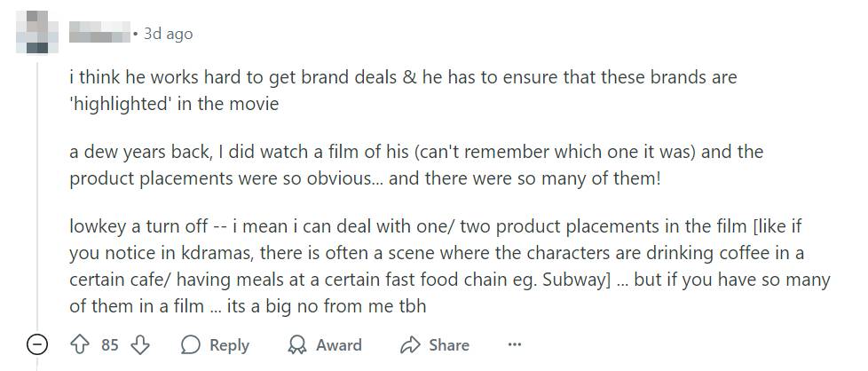Open the three-dot more options menu
Image resolution: width=868 pixels, height=371 pixels.
tap(514, 344)
